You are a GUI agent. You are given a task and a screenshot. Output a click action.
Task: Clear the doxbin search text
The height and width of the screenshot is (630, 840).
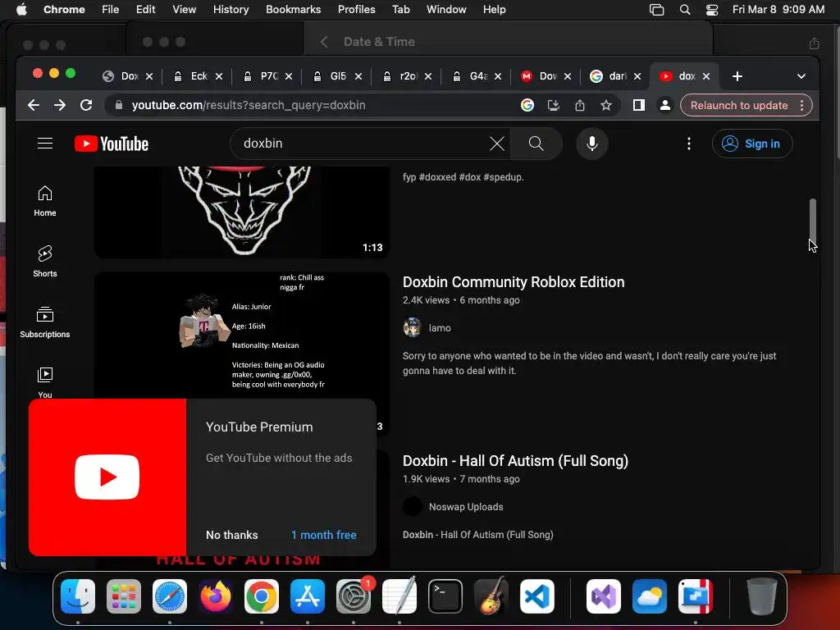pyautogui.click(x=496, y=144)
